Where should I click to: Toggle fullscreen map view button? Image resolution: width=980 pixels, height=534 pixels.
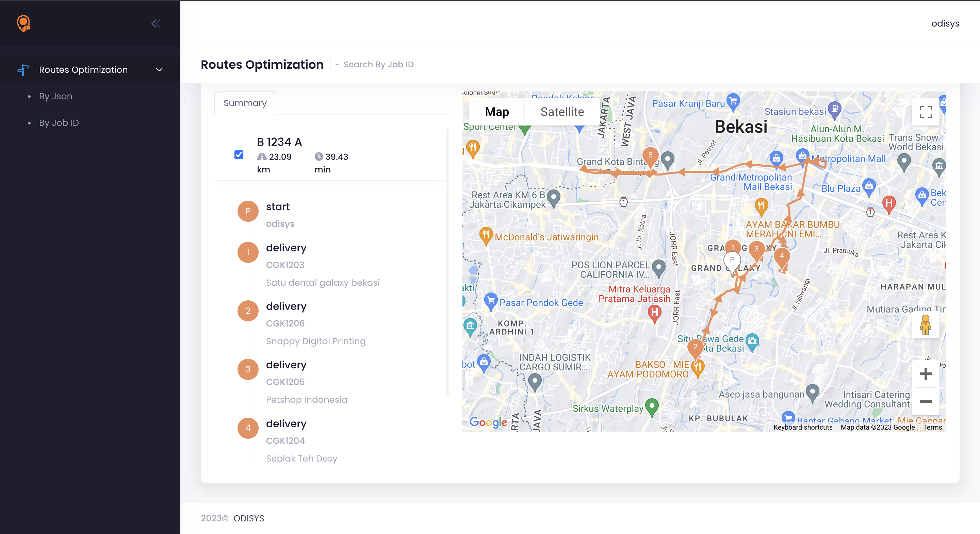(925, 112)
